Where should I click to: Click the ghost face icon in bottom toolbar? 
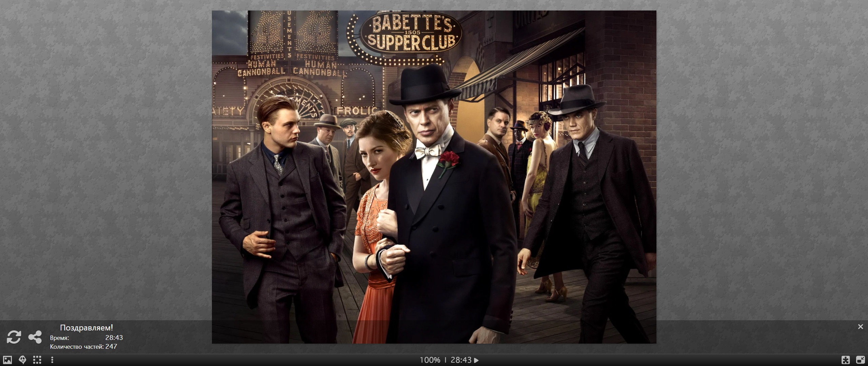tap(22, 360)
